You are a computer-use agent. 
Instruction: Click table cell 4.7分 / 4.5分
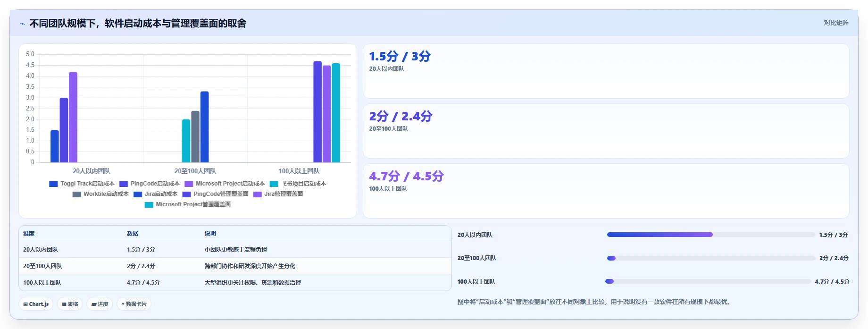tap(143, 283)
